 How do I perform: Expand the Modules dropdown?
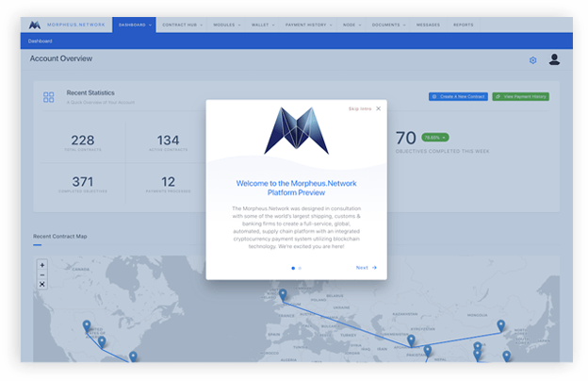(x=226, y=25)
